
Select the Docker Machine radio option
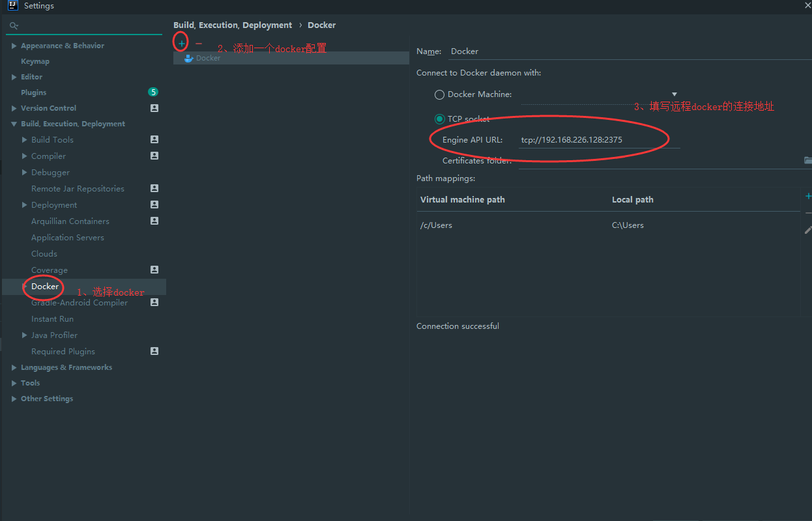[440, 94]
